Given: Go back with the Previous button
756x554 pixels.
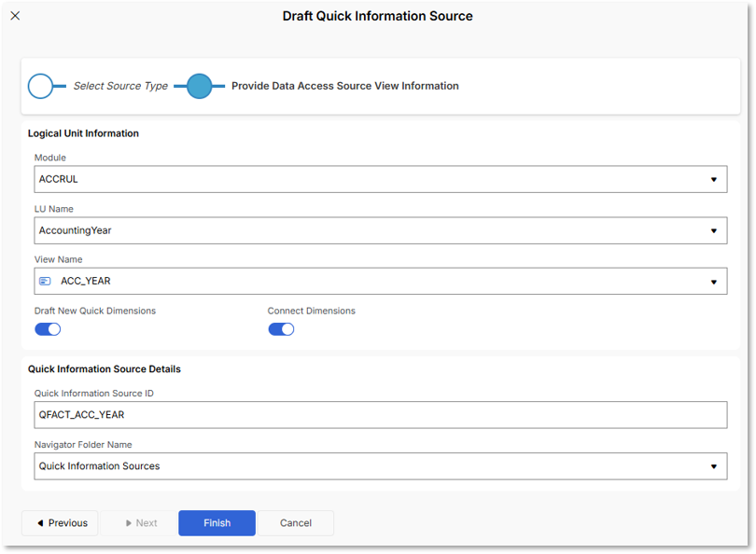Looking at the screenshot, I should coord(60,523).
